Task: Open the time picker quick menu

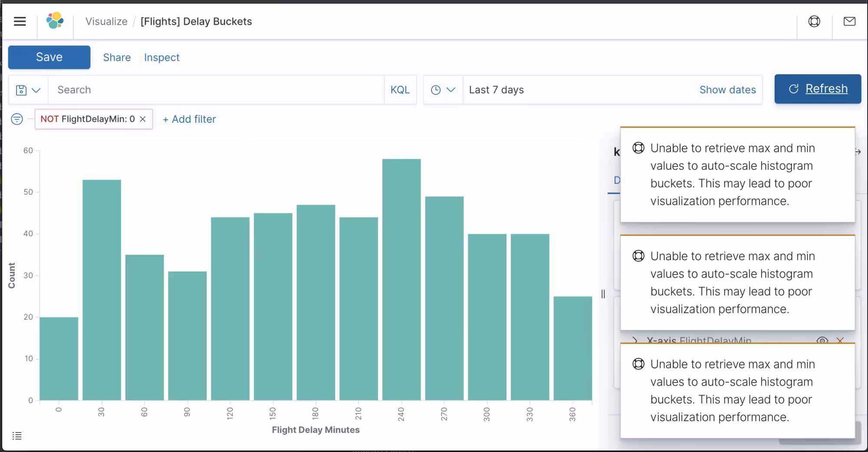Action: click(443, 90)
